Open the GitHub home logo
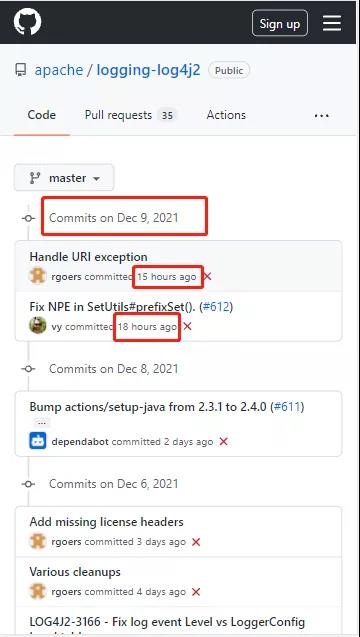This screenshot has width=360, height=637. tap(27, 22)
